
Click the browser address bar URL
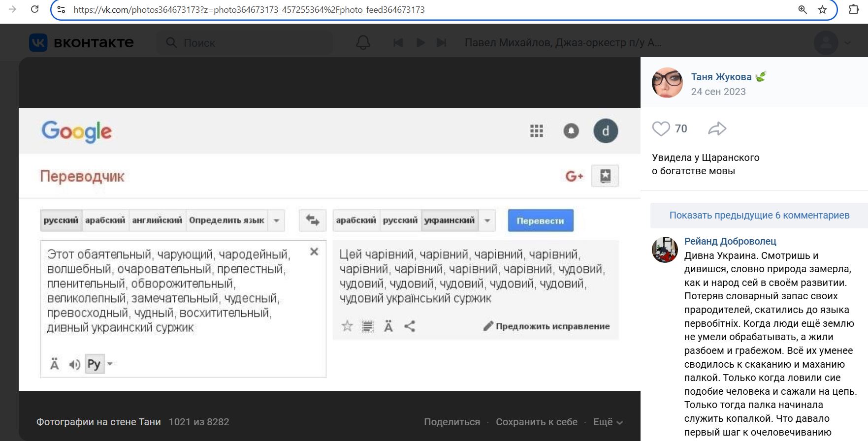[249, 9]
